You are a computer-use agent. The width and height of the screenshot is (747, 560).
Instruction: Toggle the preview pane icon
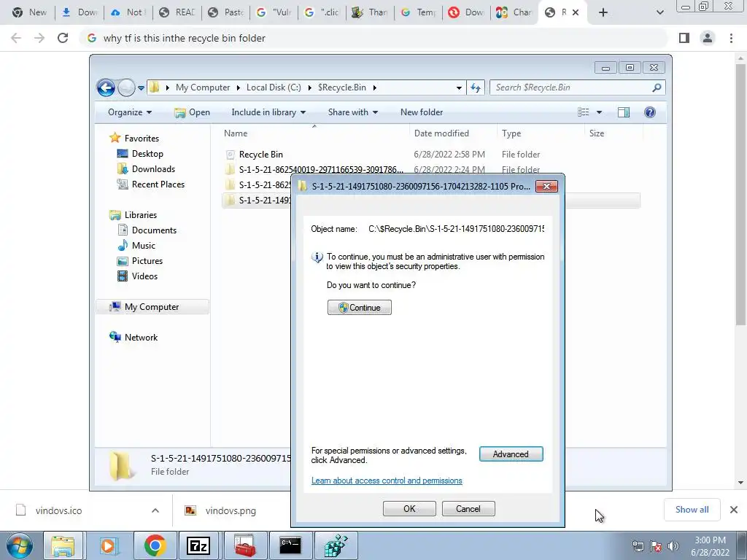coord(624,112)
